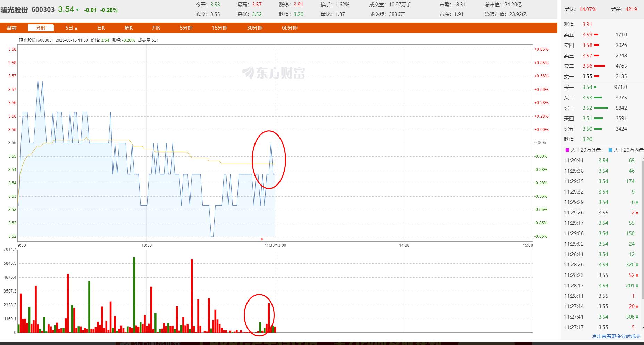Click the 最高 value 3.57
The width and height of the screenshot is (644, 345).
coord(257,5)
